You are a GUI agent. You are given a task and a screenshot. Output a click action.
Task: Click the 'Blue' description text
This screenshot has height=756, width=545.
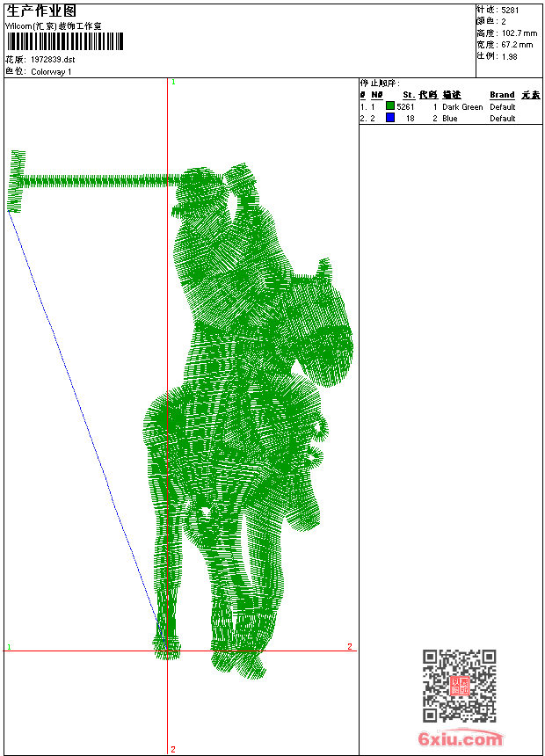point(449,119)
